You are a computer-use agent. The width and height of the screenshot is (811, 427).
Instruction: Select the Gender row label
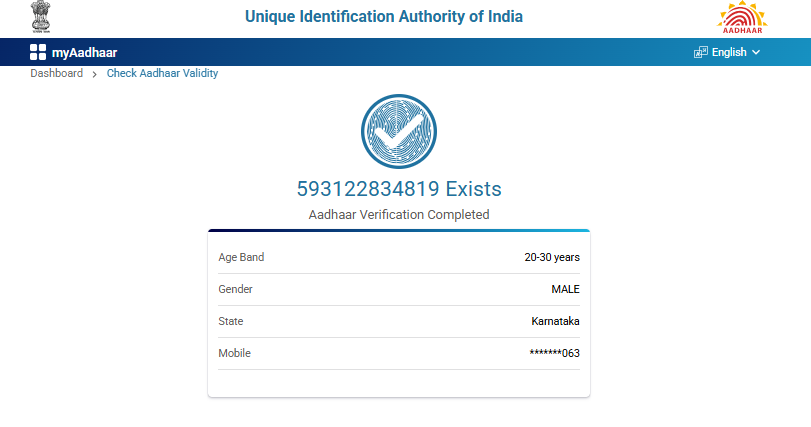[x=235, y=289]
